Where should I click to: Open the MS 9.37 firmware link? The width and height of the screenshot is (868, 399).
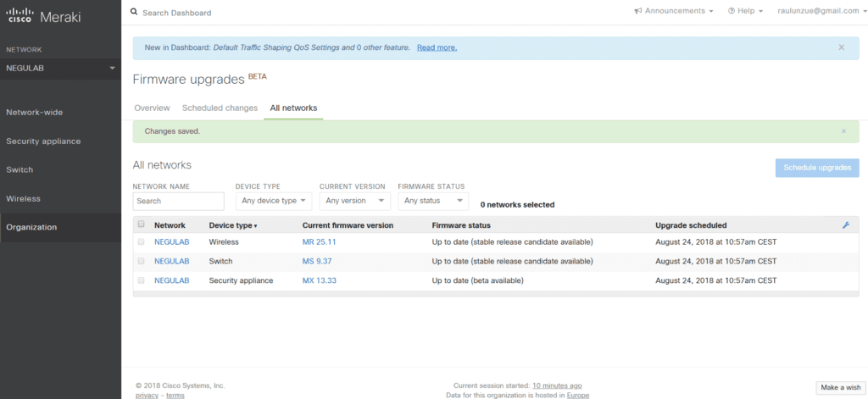pos(317,261)
